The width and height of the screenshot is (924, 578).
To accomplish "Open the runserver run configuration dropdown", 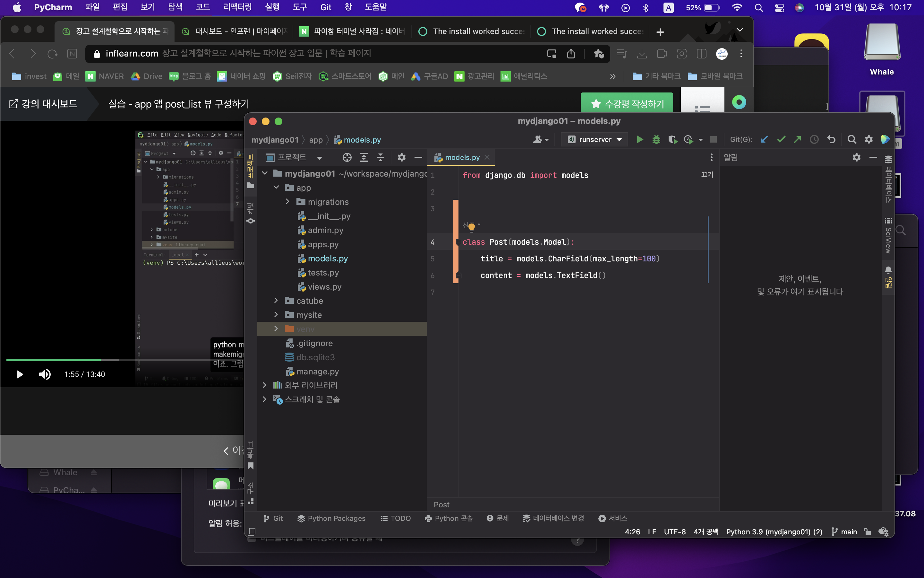I will pos(595,140).
